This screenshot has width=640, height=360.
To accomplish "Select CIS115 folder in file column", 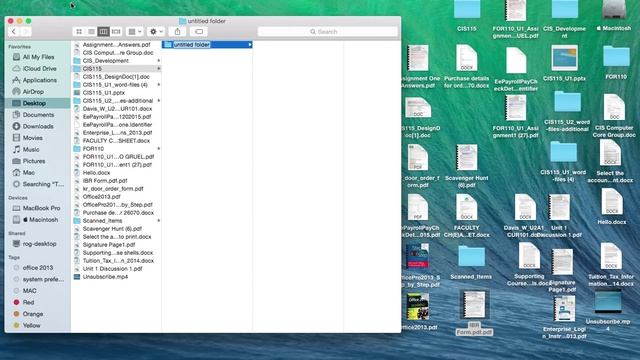I will (117, 69).
